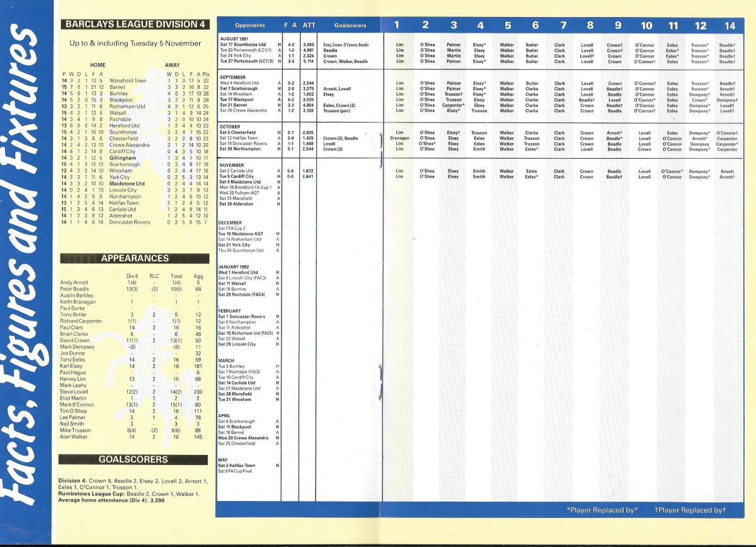This screenshot has width=756, height=547.
Task: Click the "Sat 19 Doncaster Rovers" fixture
Action: click(244, 144)
